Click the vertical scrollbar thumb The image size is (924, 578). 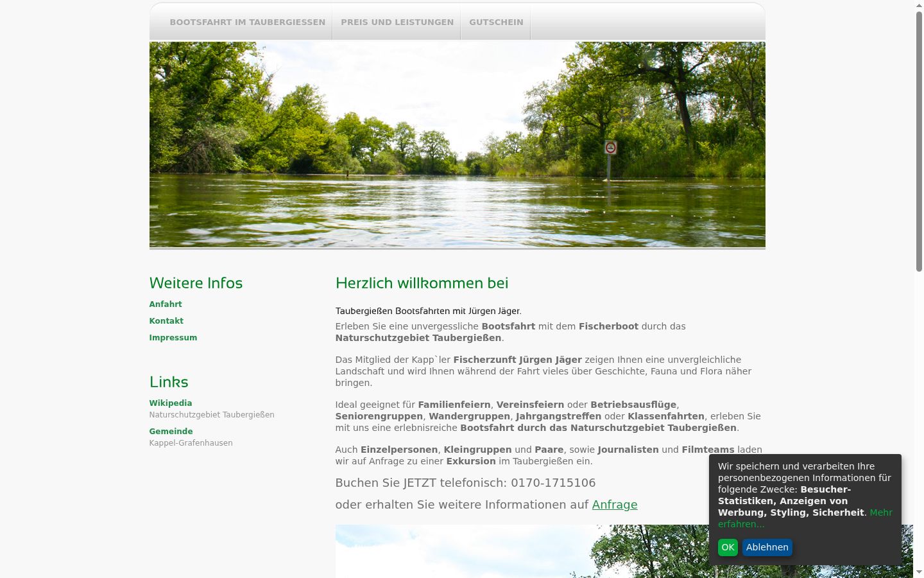tap(919, 141)
